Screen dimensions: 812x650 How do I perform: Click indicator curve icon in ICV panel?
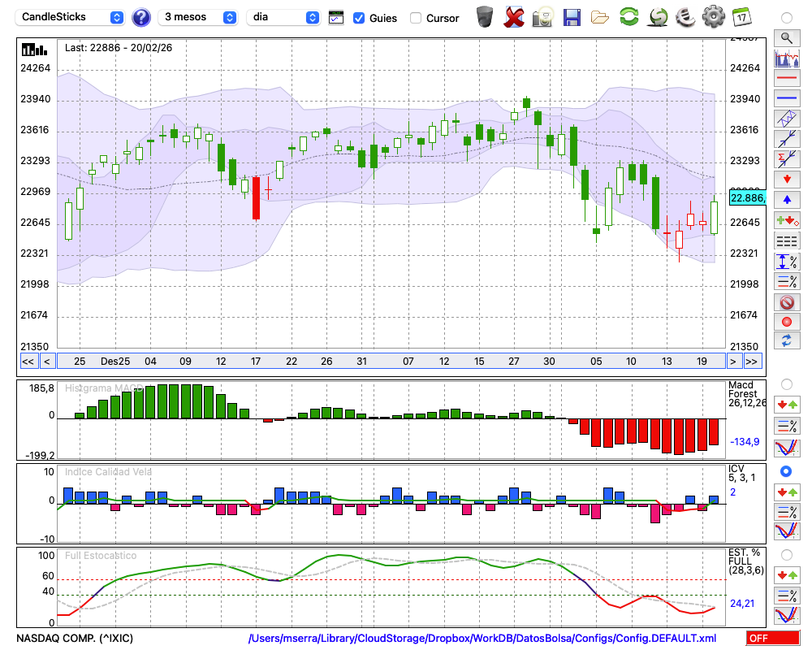pyautogui.click(x=787, y=531)
